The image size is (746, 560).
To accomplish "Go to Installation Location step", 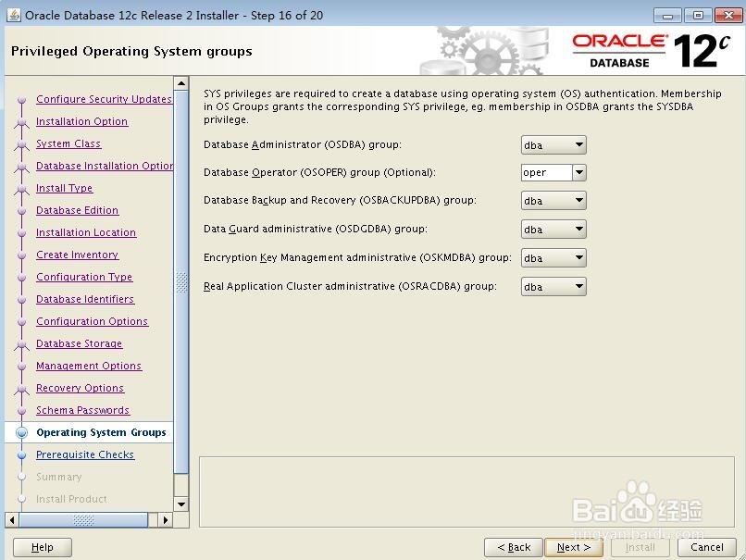I will [86, 232].
